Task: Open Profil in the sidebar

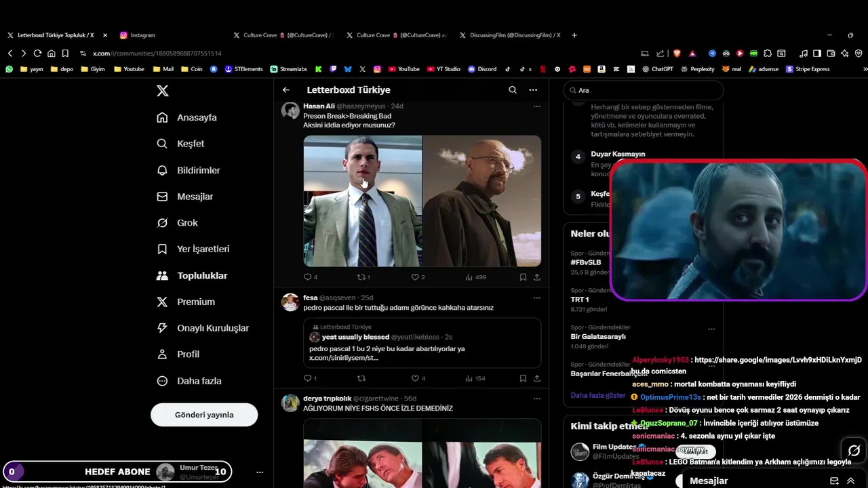Action: coord(178,354)
